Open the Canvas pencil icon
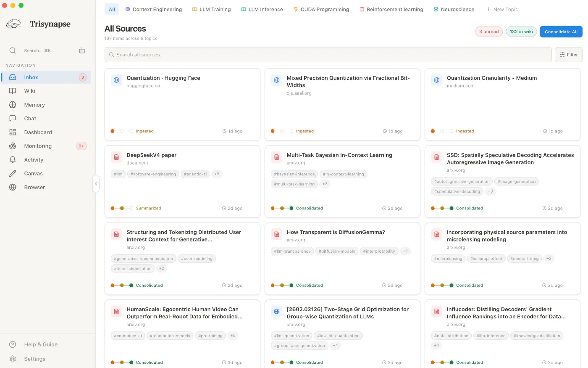Image resolution: width=588 pixels, height=368 pixels. click(13, 173)
